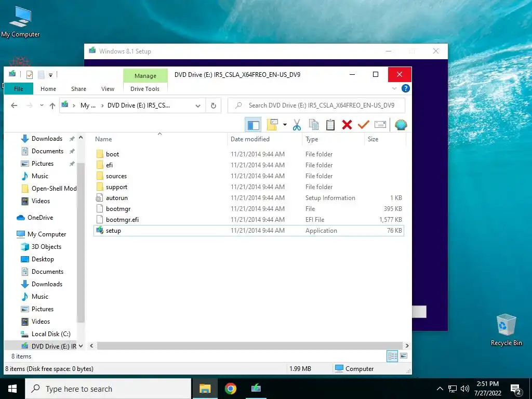Screen dimensions: 532x399
Task: Open OneDrive in the navigation pane
Action: (x=40, y=218)
